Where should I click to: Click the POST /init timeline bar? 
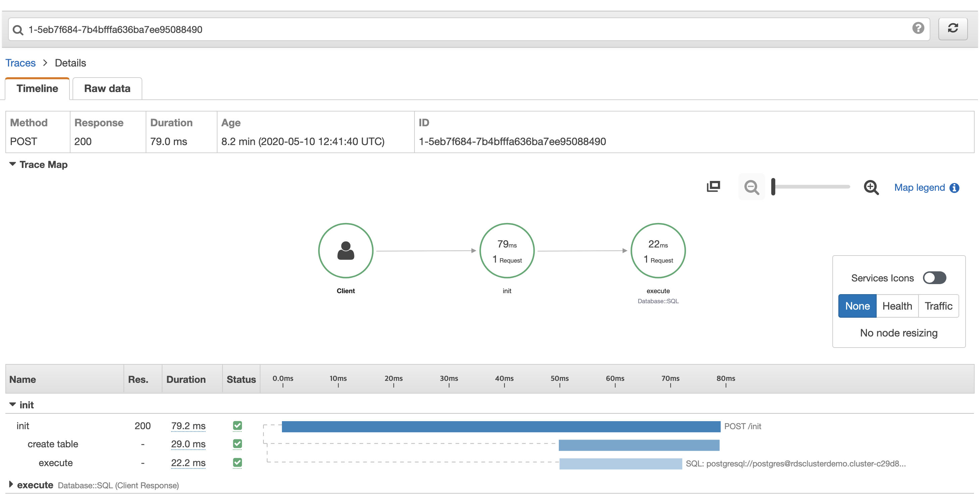click(501, 426)
